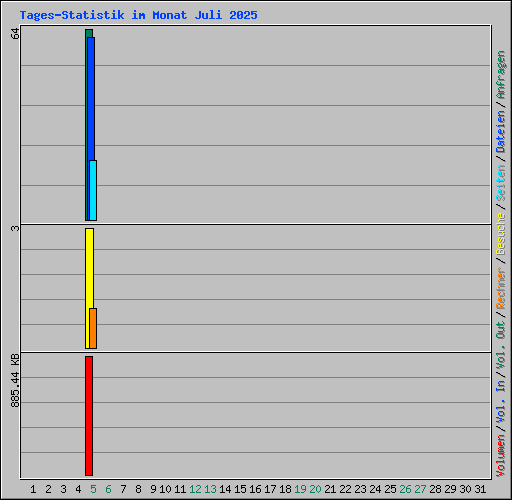Click the cyan Seiten bar for day 5
512x500 pixels.
(93, 191)
